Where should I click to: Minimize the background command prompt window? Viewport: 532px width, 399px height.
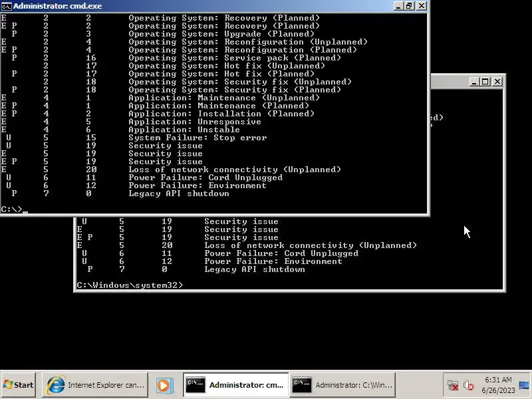474,81
